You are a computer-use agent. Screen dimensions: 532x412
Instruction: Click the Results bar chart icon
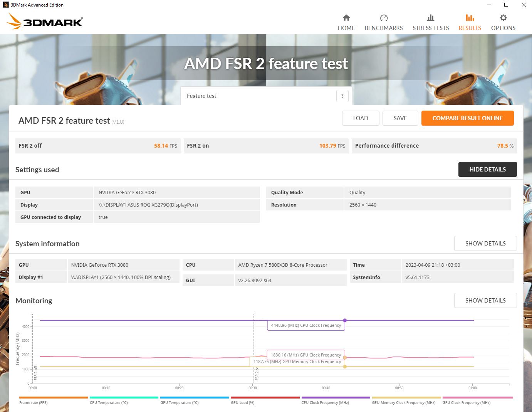pos(470,18)
